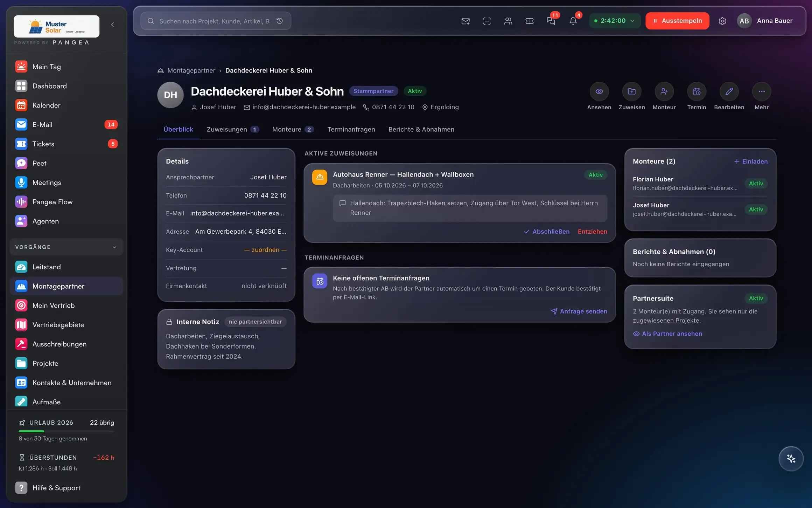Open the AI sparkle assistant button
The width and height of the screenshot is (812, 508).
791,459
